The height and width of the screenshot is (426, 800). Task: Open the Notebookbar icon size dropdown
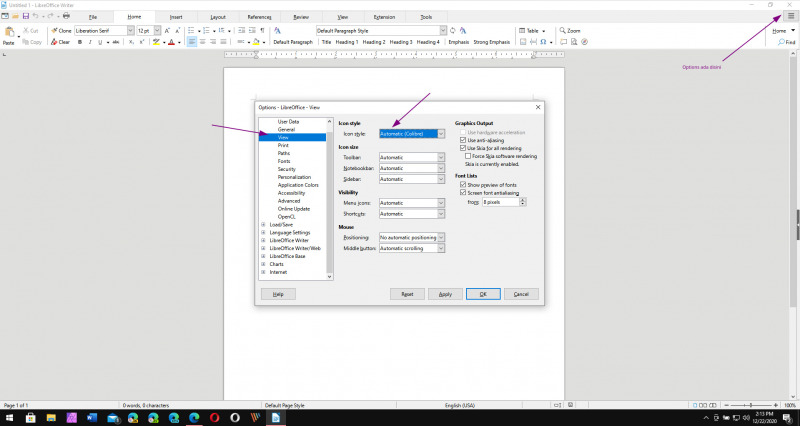point(412,168)
